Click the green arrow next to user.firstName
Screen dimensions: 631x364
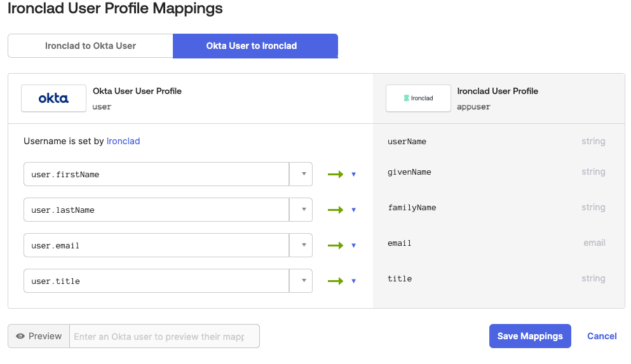point(336,174)
